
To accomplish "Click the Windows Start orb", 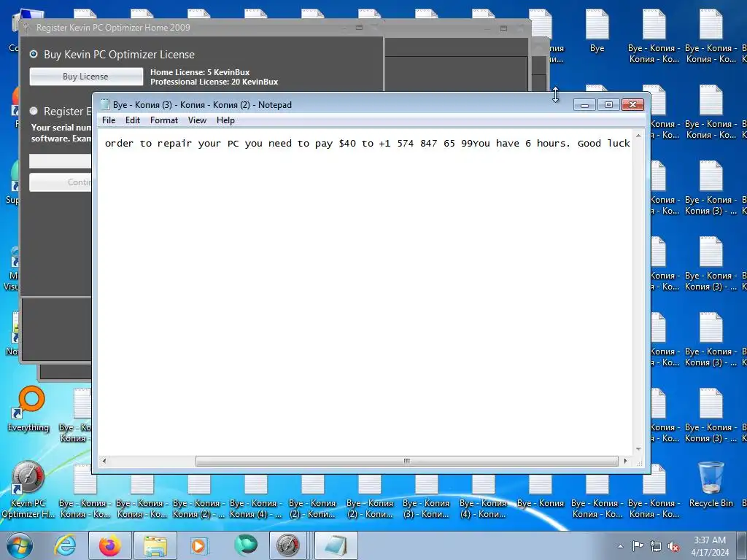I will pyautogui.click(x=20, y=545).
